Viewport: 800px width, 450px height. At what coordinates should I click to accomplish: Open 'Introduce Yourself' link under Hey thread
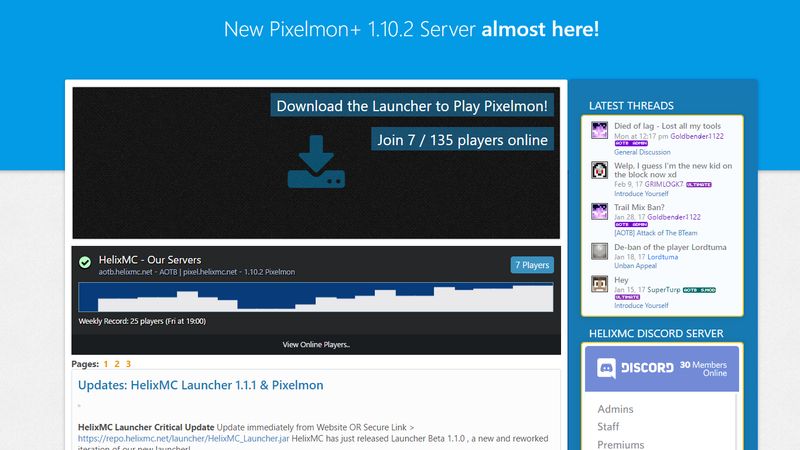641,305
